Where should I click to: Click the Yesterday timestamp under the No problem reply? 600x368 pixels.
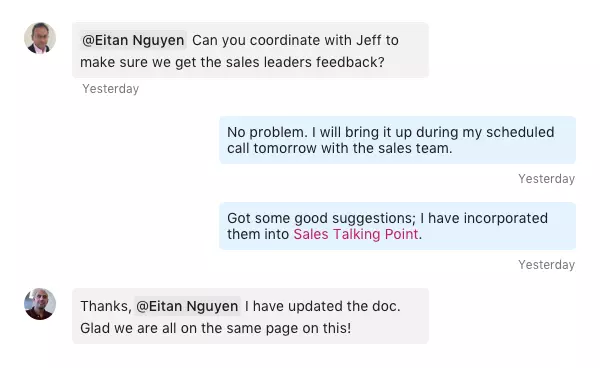546,179
